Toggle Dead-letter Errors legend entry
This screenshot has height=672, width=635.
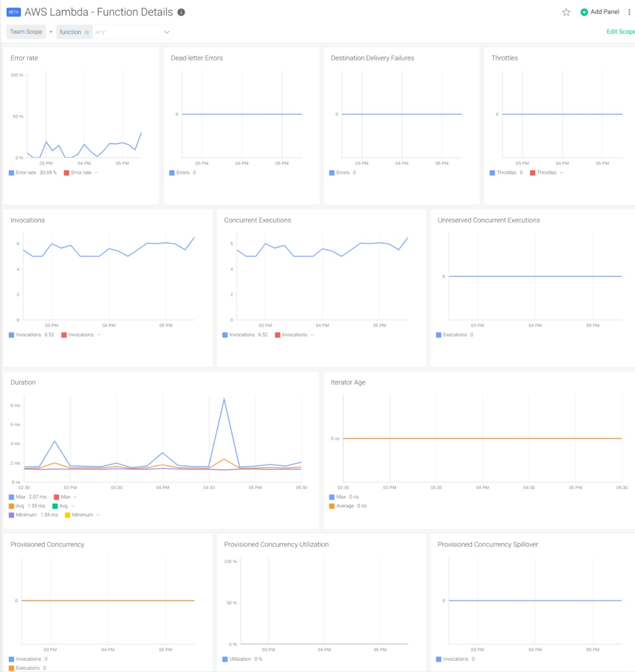point(183,173)
